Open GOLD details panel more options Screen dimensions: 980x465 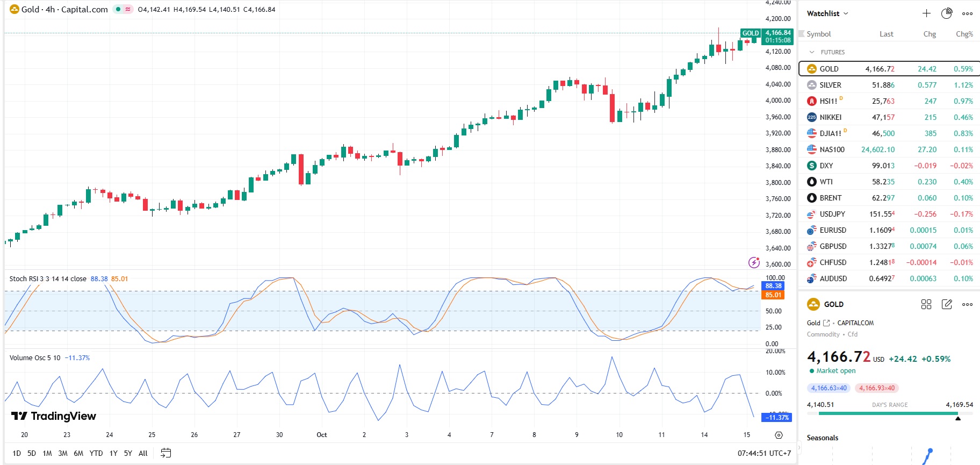pos(967,304)
